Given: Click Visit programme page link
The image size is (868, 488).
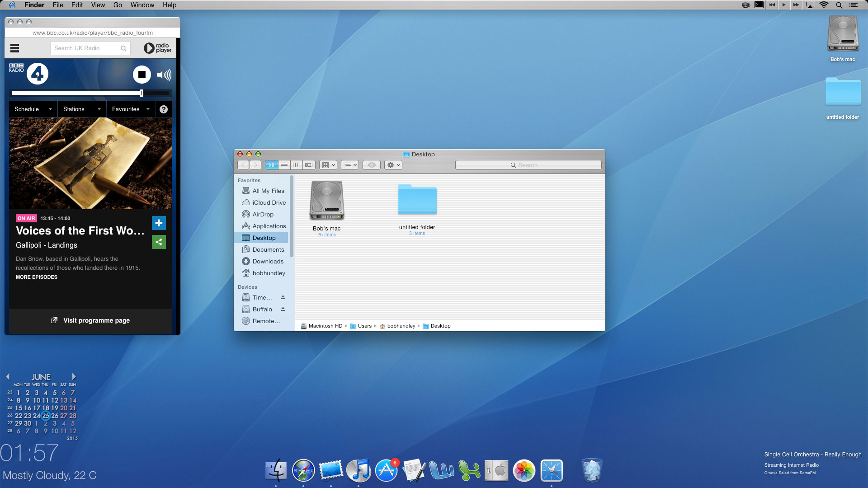Looking at the screenshot, I should pyautogui.click(x=90, y=320).
